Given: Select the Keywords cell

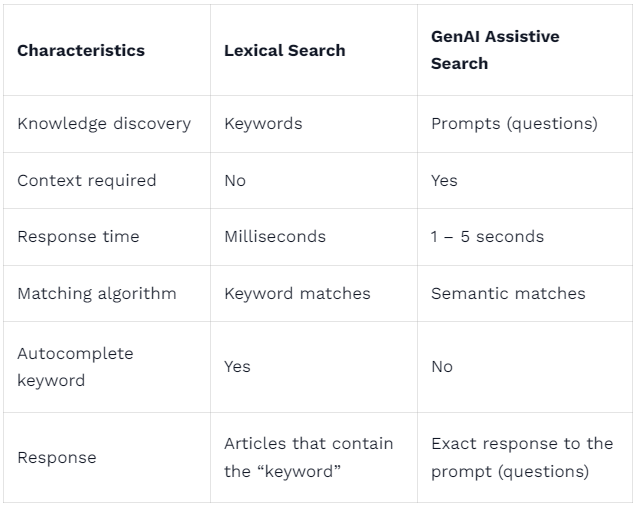Looking at the screenshot, I should point(263,124).
